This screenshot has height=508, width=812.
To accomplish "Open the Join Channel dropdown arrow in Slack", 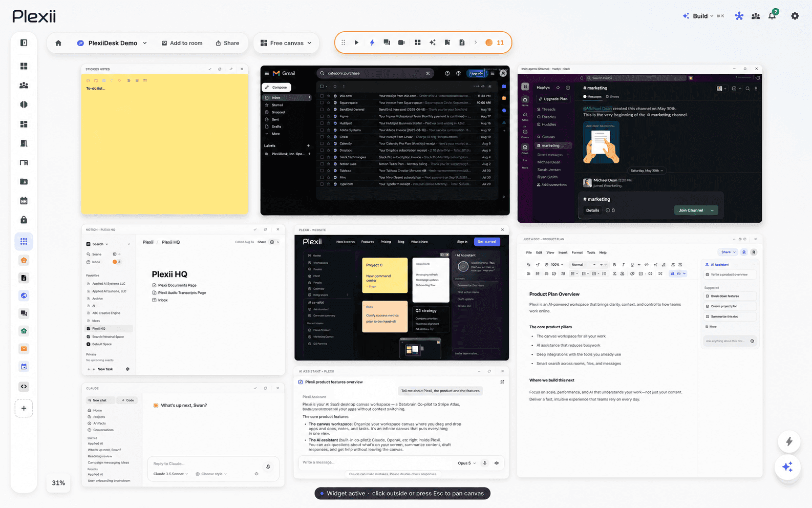I will (712, 210).
